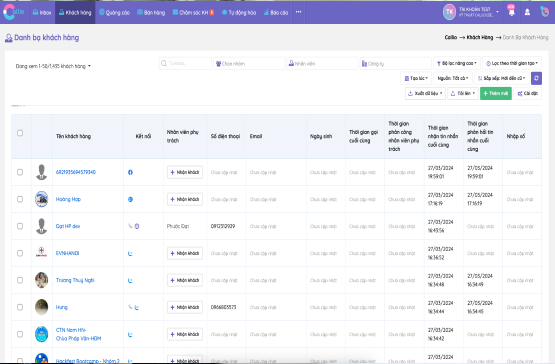Click the green Thêm mới button
Viewport: 555px width, 364px height.
click(496, 93)
